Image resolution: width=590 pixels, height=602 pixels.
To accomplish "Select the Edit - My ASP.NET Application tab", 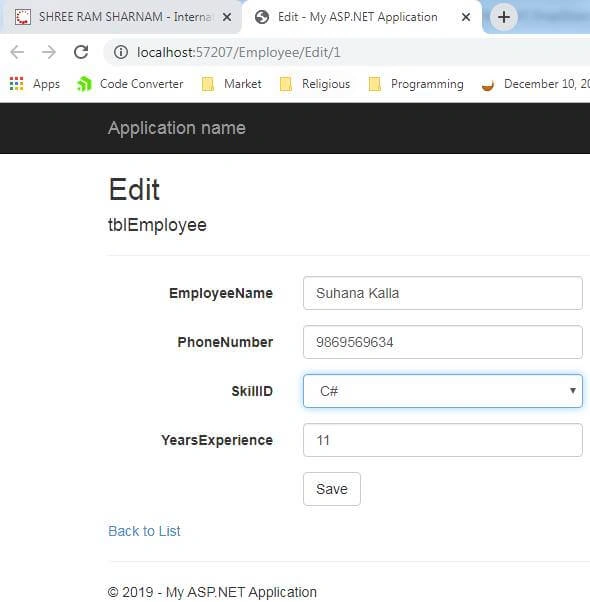I will 357,17.
